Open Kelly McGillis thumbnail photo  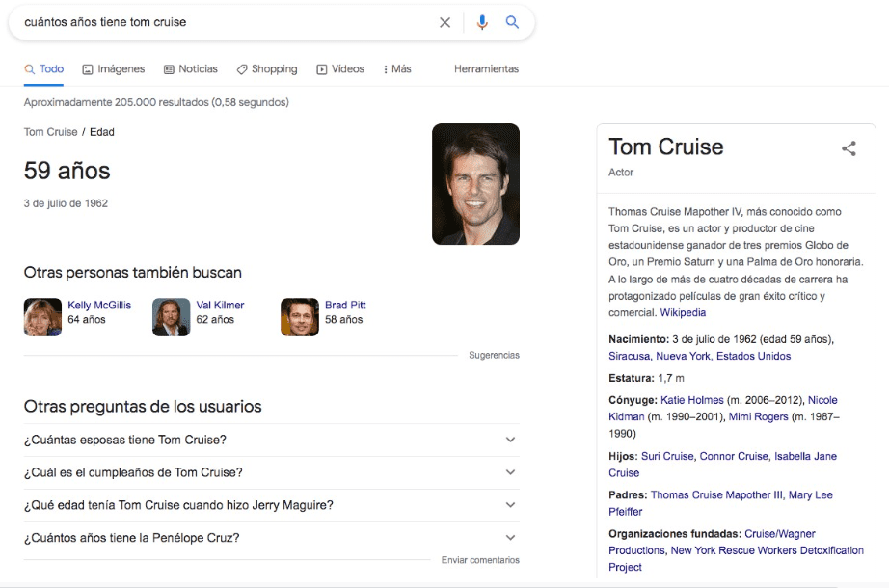pyautogui.click(x=42, y=317)
